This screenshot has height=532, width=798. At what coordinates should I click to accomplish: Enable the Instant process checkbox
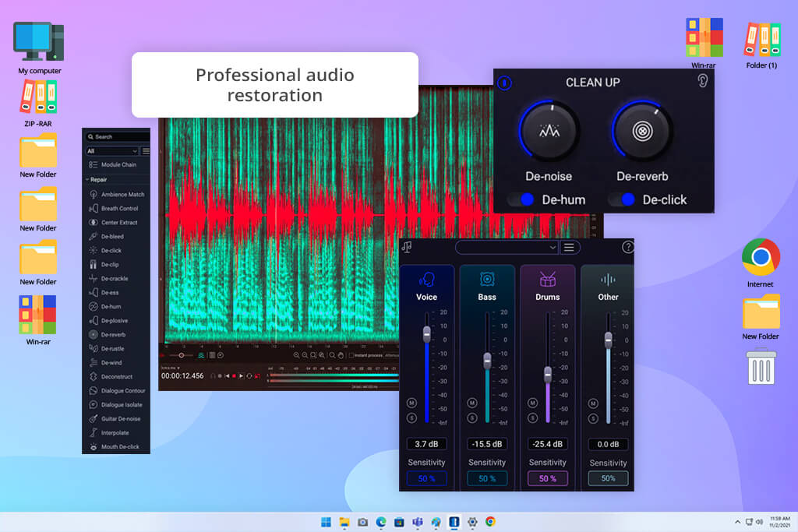tap(351, 355)
